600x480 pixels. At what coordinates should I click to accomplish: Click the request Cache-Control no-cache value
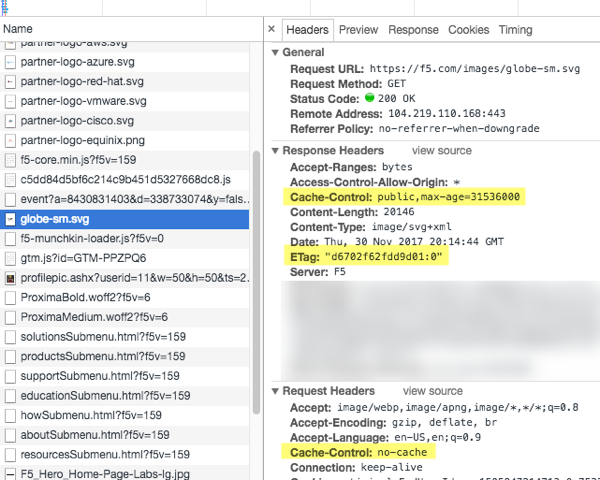pyautogui.click(x=402, y=452)
